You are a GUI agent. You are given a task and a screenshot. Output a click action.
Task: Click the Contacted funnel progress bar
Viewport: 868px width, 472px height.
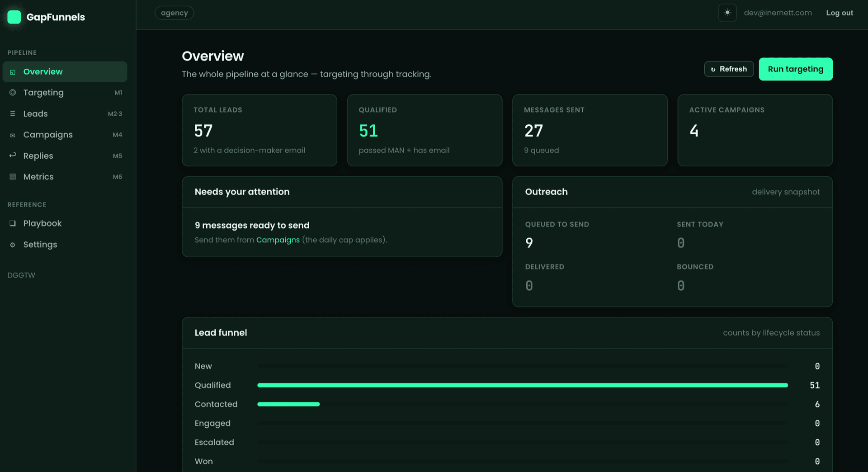pos(288,404)
